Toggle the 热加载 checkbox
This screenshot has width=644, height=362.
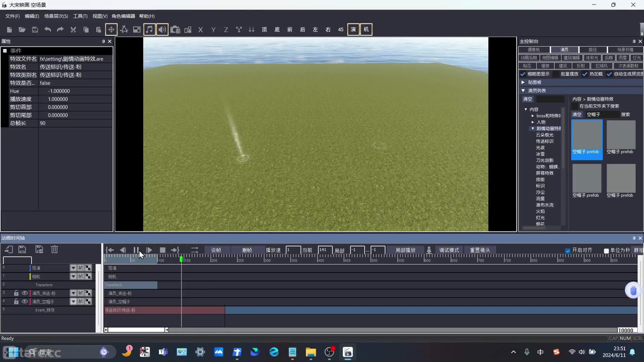585,74
